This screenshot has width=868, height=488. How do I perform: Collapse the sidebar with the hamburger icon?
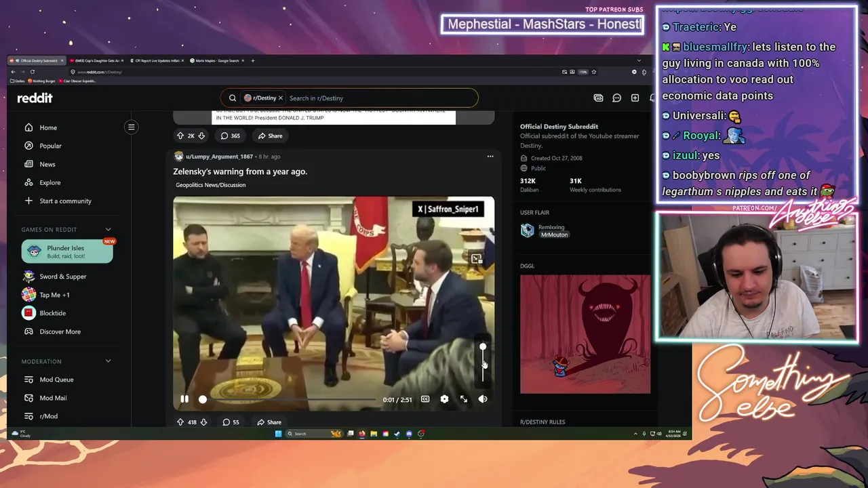click(x=132, y=127)
